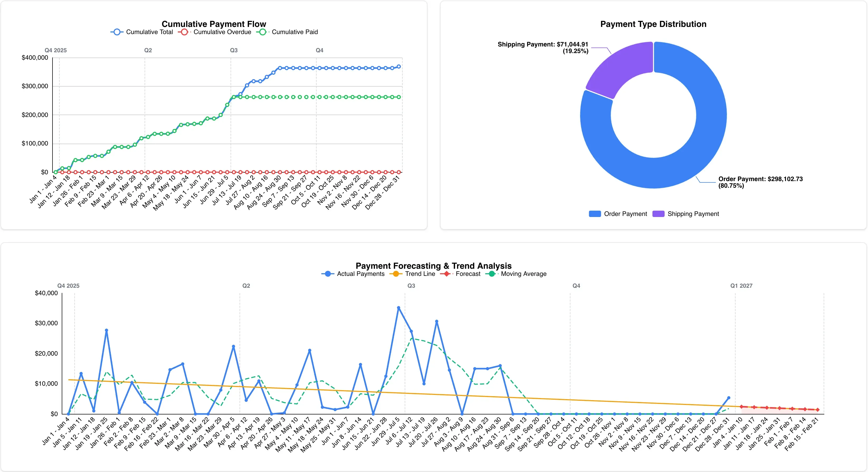Toggle Order Payment legend item
Screen dimensions: 868x472
pyautogui.click(x=618, y=214)
